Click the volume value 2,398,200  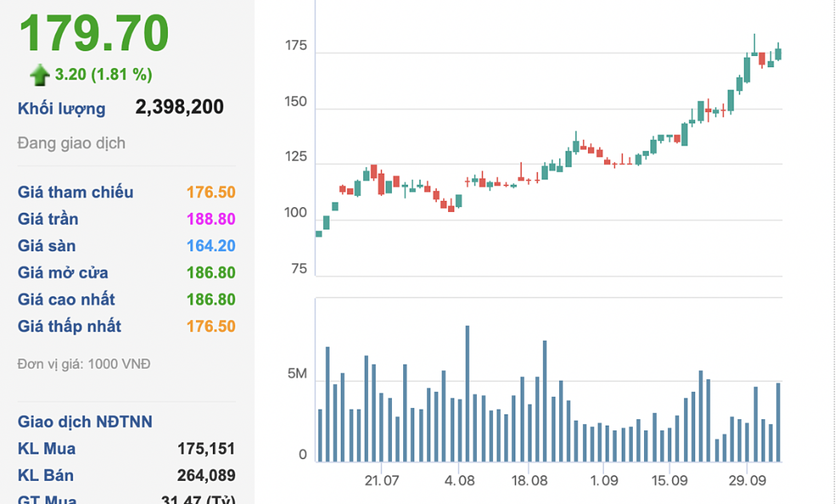(179, 107)
